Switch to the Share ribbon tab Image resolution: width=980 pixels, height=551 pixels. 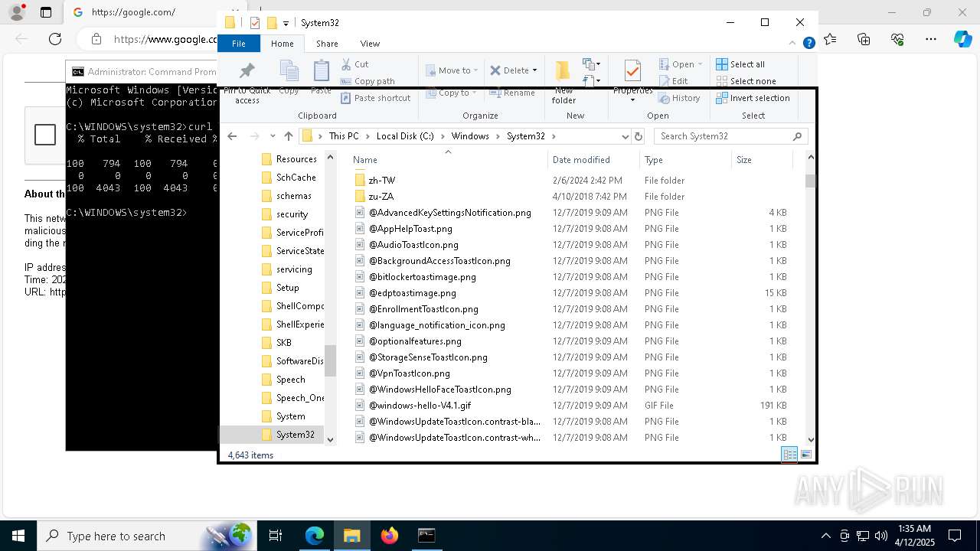[327, 44]
